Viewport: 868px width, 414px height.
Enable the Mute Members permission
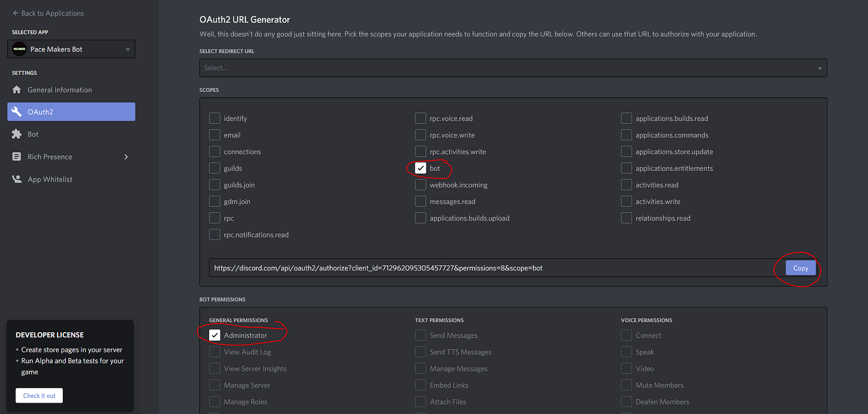click(627, 385)
